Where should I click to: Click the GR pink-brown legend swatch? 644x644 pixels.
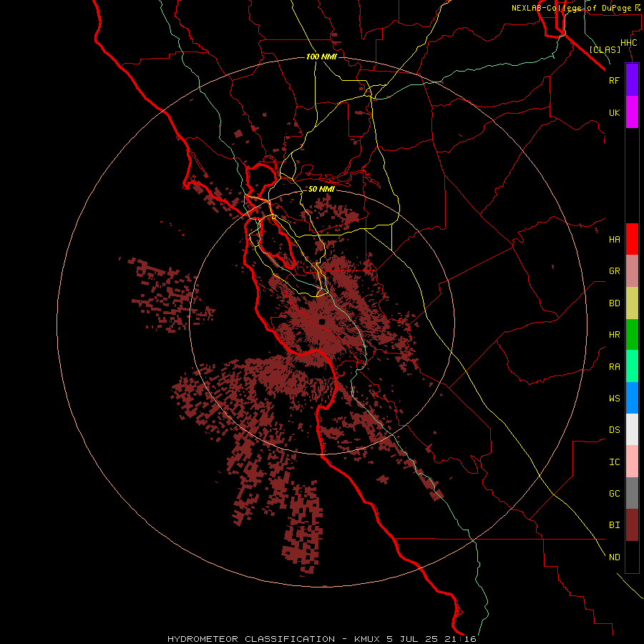tap(632, 271)
